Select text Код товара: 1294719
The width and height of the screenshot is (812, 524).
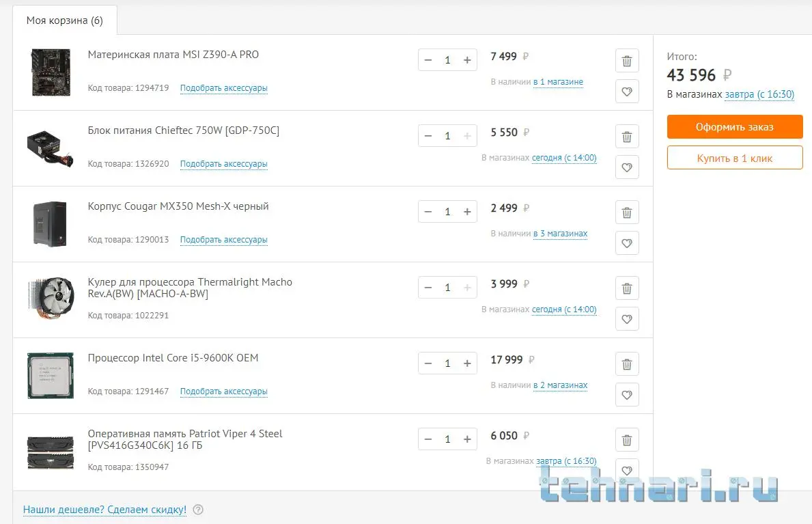[128, 88]
